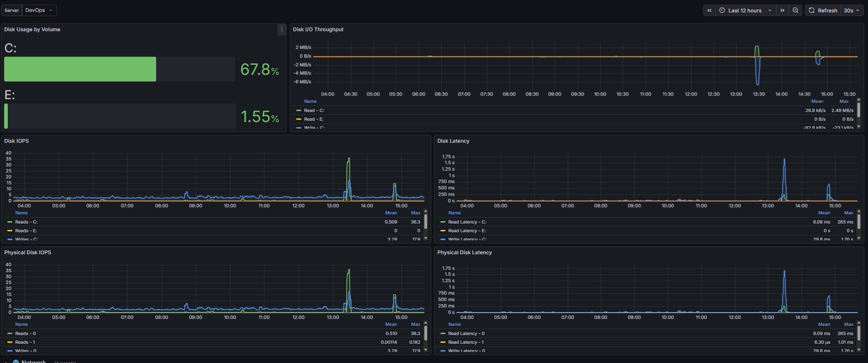Viewport: 868px width, 363px height.
Task: Click green color swatch for 'Reads - 0'
Action: click(x=10, y=334)
